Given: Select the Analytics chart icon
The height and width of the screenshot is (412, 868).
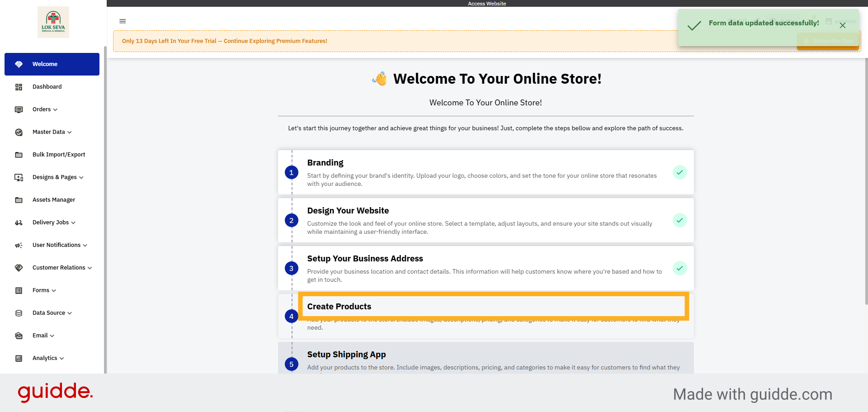Looking at the screenshot, I should pos(19,358).
